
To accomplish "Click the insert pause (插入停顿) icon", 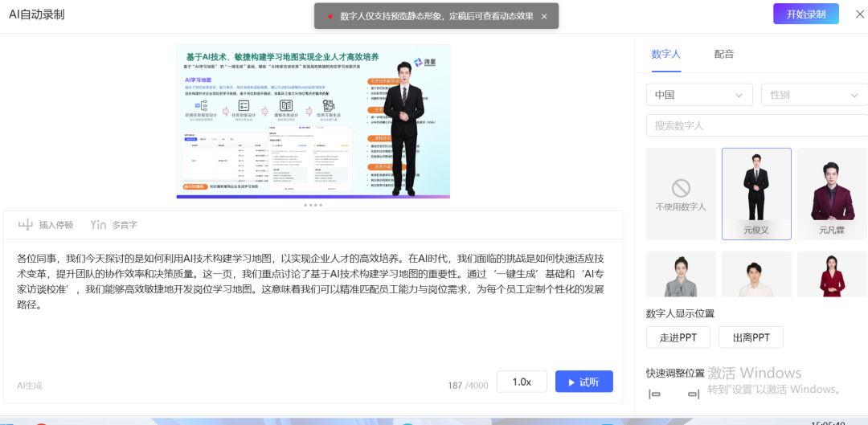I will [x=26, y=225].
